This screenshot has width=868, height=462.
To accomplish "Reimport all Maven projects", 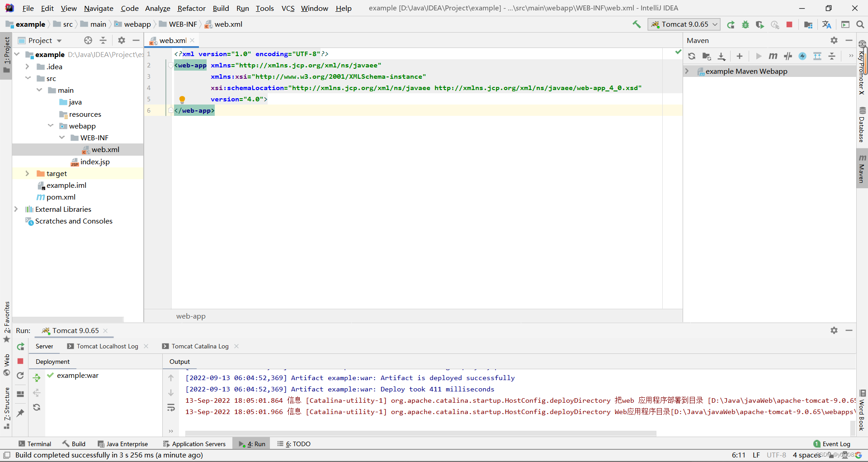I will (x=692, y=56).
